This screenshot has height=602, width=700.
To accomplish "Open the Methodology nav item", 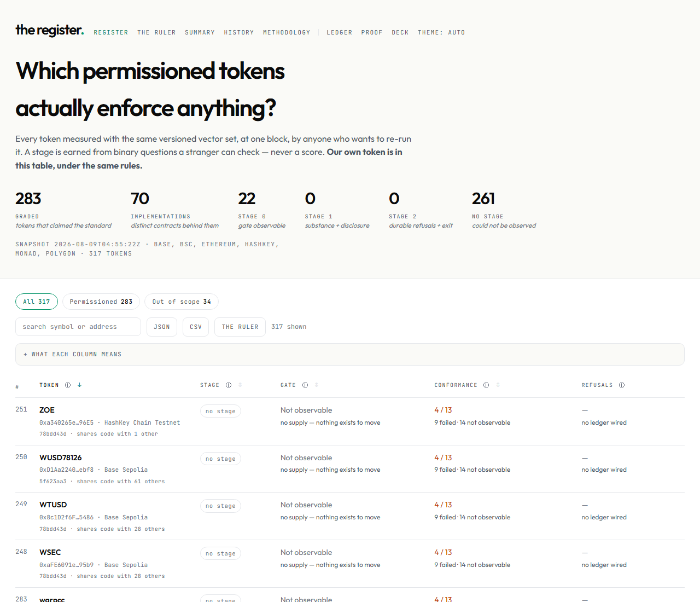I will tap(287, 33).
